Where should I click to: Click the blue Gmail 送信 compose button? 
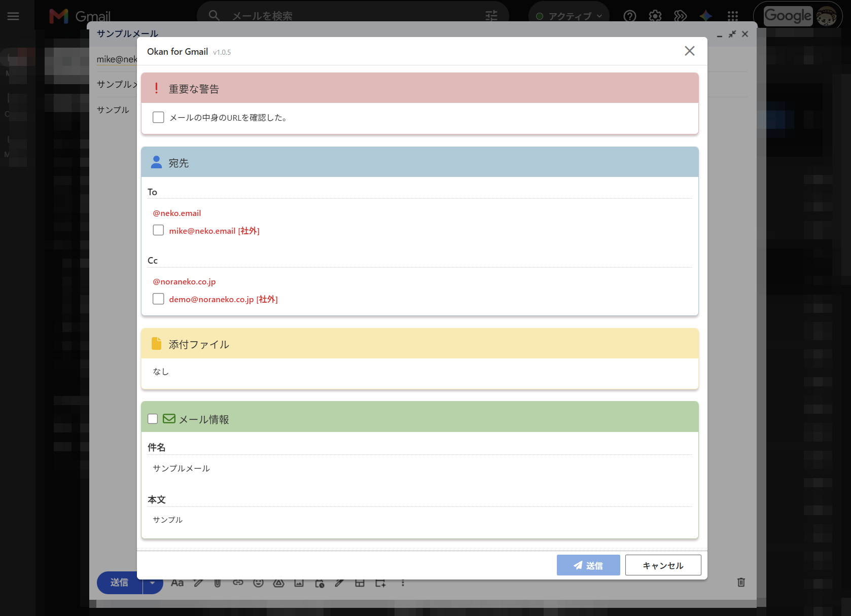point(120,583)
